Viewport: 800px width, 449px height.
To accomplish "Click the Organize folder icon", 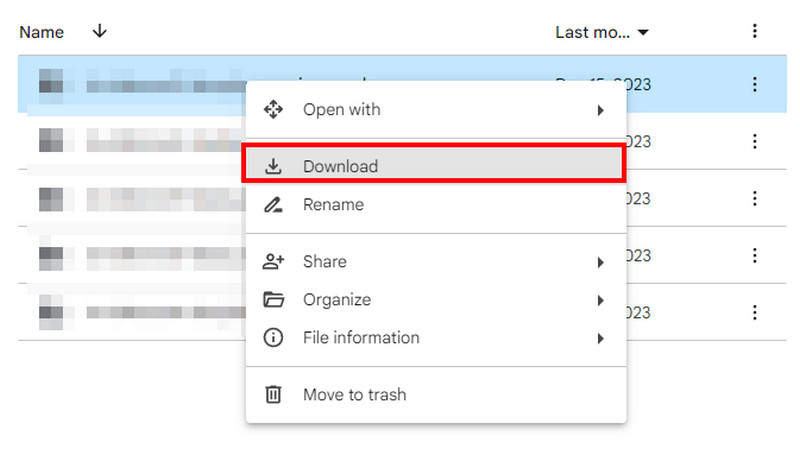I will [x=273, y=300].
